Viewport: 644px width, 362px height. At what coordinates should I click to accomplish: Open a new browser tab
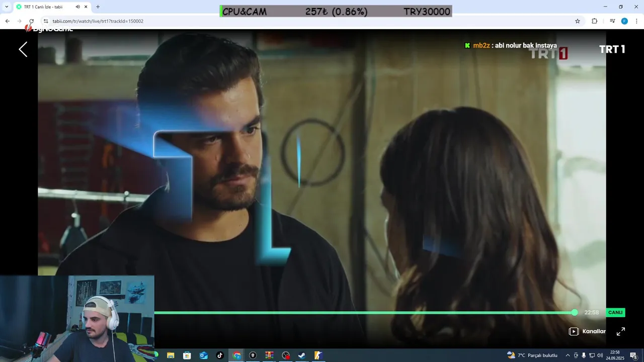click(x=98, y=7)
